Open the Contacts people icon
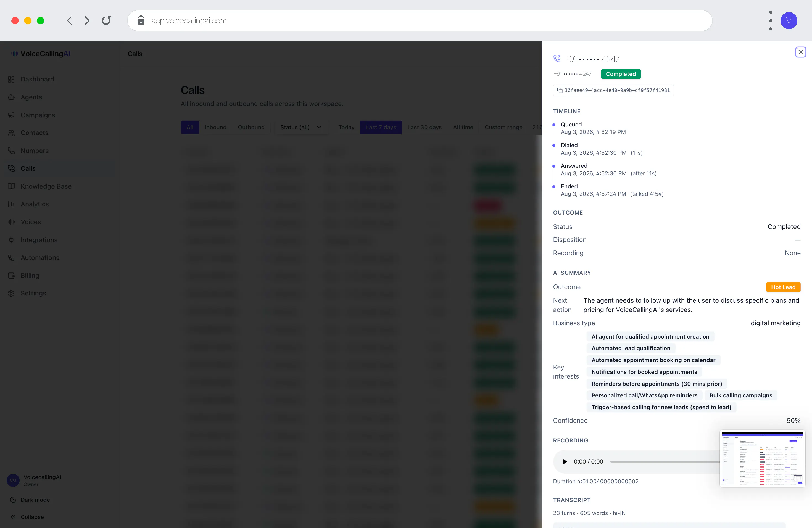 point(11,133)
